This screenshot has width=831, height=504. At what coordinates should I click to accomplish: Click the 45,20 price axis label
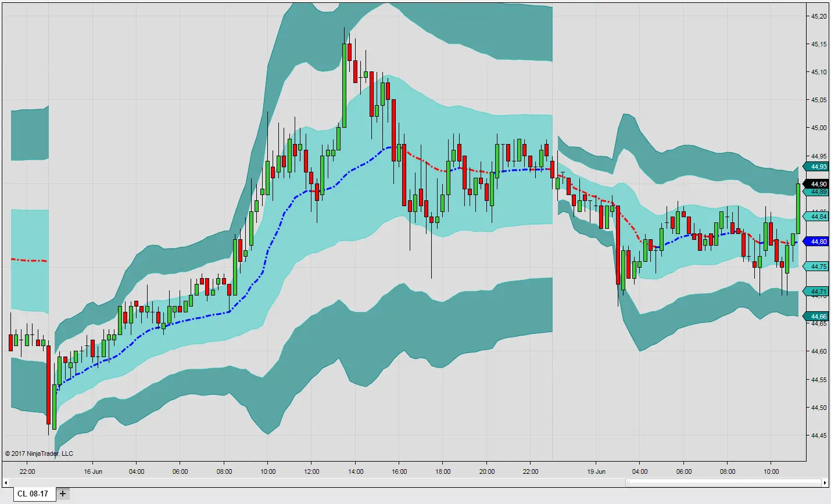(819, 16)
